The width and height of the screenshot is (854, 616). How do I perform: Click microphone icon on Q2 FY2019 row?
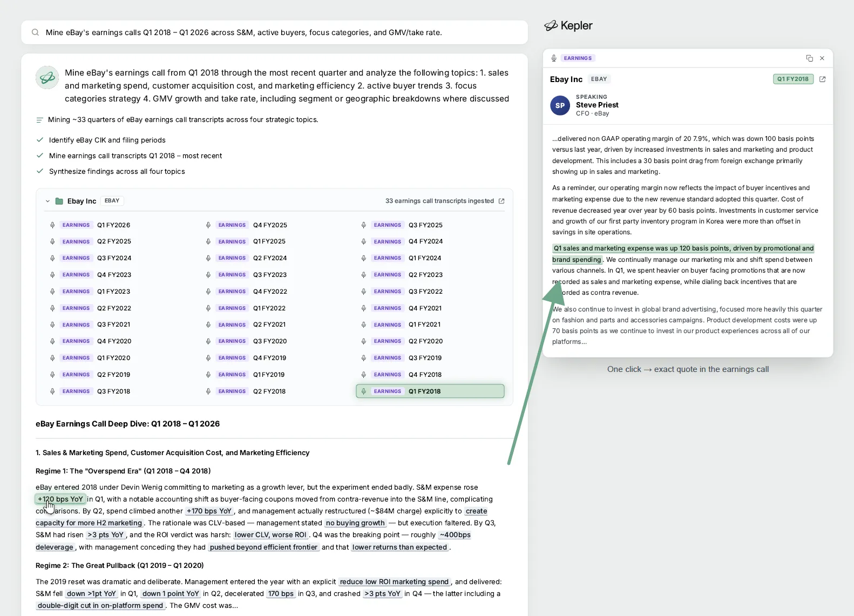pos(52,375)
